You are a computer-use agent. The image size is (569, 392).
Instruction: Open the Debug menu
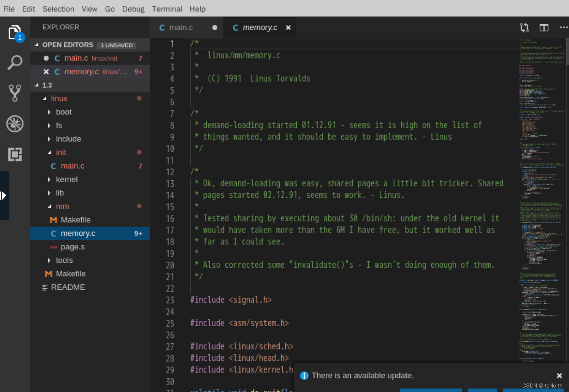pos(133,9)
